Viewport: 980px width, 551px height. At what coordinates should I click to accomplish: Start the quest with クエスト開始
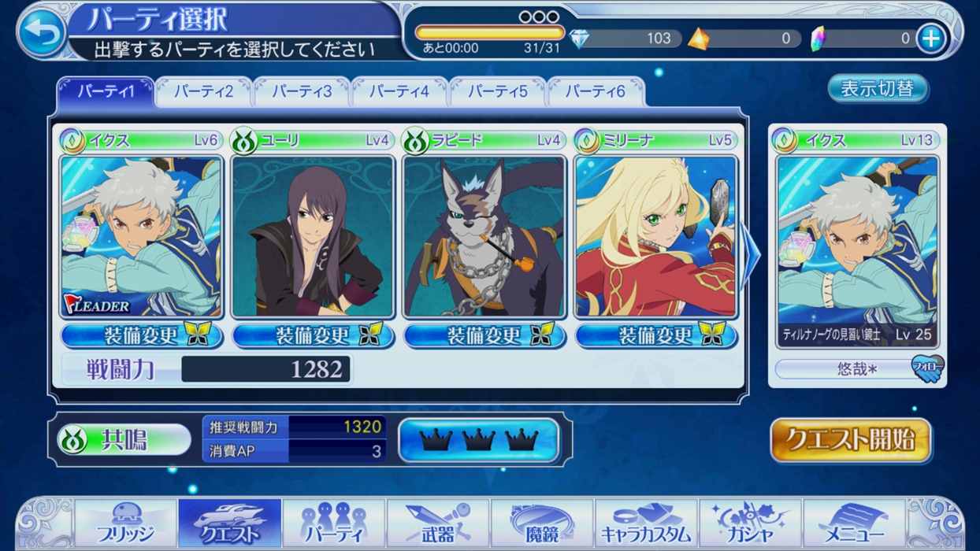pos(851,440)
